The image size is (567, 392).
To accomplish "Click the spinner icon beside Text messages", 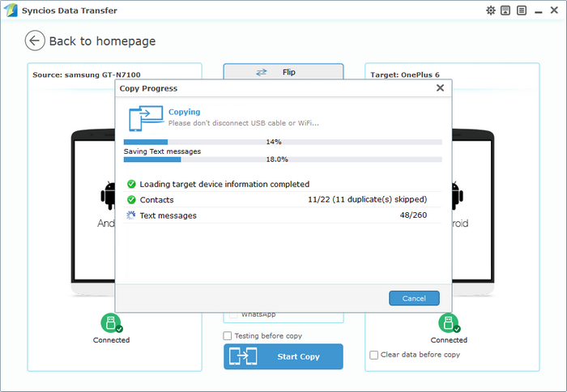I will click(x=131, y=215).
